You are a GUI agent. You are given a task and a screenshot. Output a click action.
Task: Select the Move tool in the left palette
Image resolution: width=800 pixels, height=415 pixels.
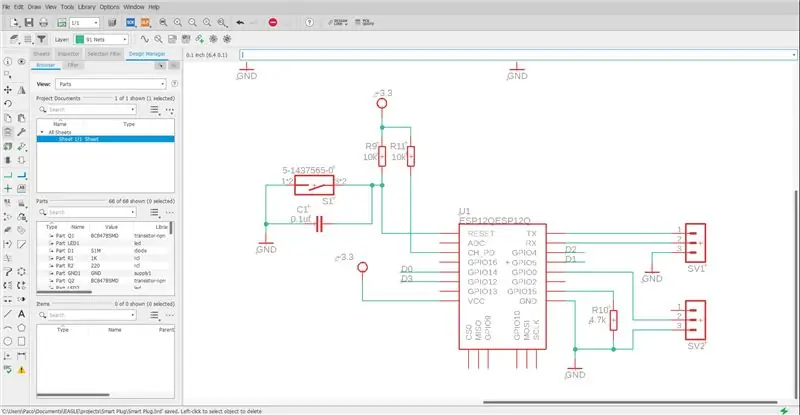(x=8, y=90)
